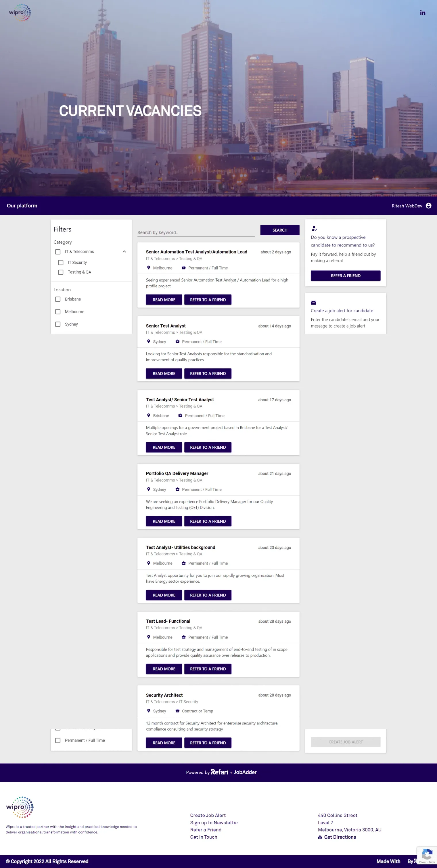Open the Ritesh WebDev account avatar icon
This screenshot has width=437, height=868.
pos(428,206)
